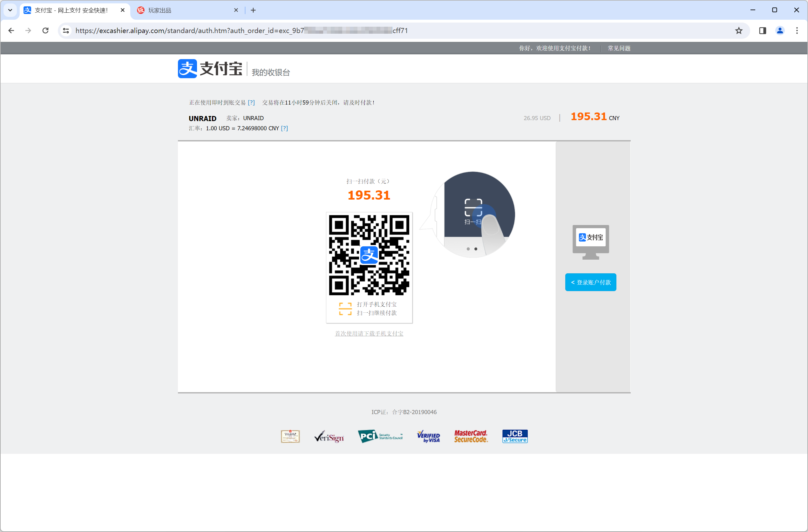Open 常见问题 link
Screen dimensions: 808x532
[619, 48]
